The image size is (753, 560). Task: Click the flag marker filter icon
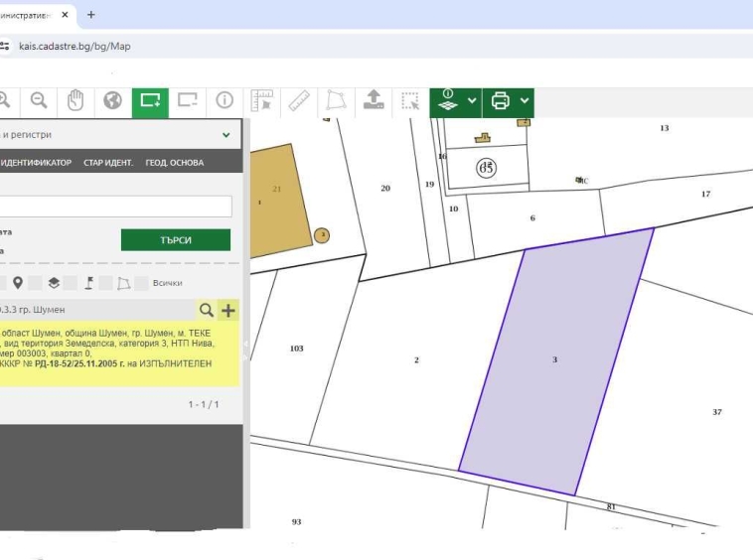tap(88, 283)
